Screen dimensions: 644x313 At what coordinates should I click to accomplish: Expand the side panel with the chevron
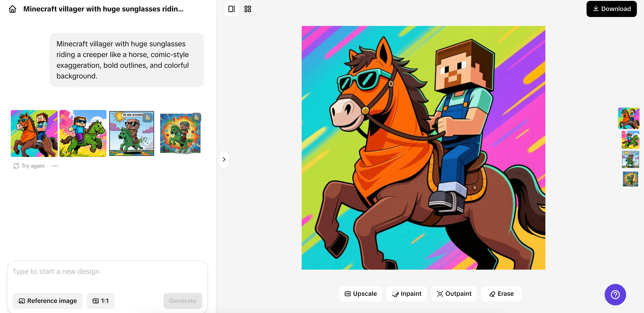pos(224,159)
